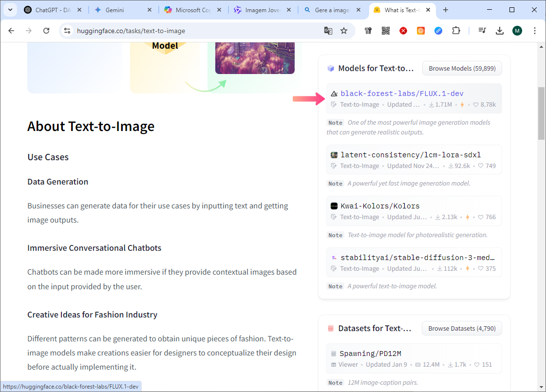Screen dimensions: 546x392
Task: Bookmark this page with the star icon
Action: coord(344,31)
